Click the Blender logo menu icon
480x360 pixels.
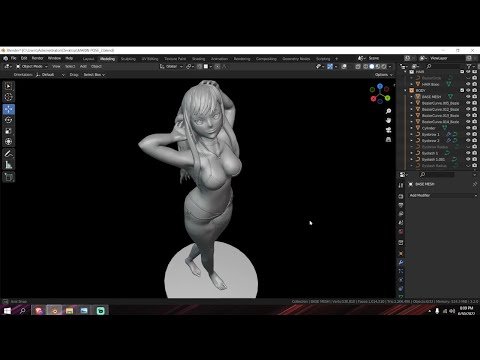[5, 58]
